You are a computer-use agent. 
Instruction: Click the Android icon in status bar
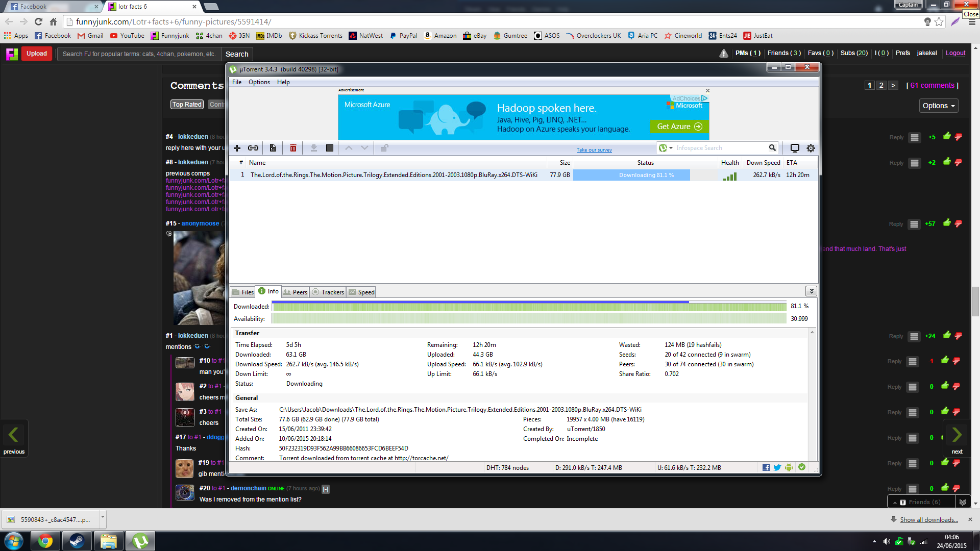789,467
